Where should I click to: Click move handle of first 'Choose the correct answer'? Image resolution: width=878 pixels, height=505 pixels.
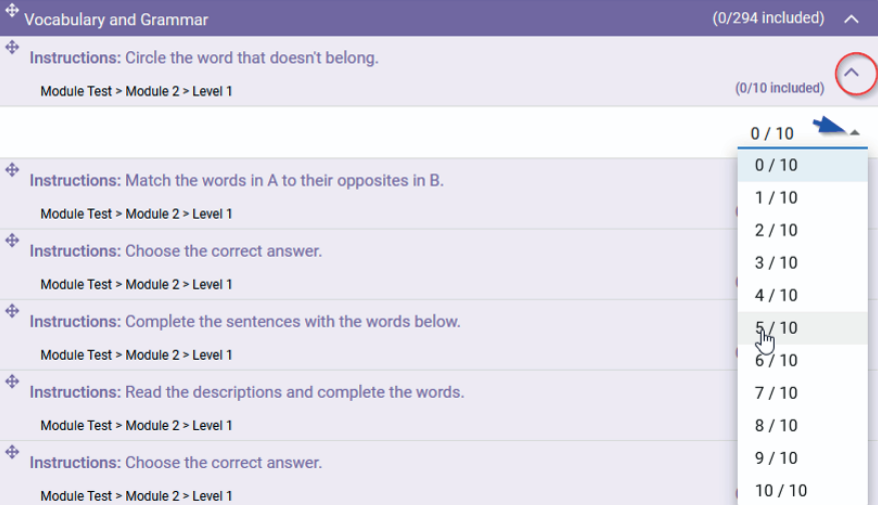[x=12, y=240]
